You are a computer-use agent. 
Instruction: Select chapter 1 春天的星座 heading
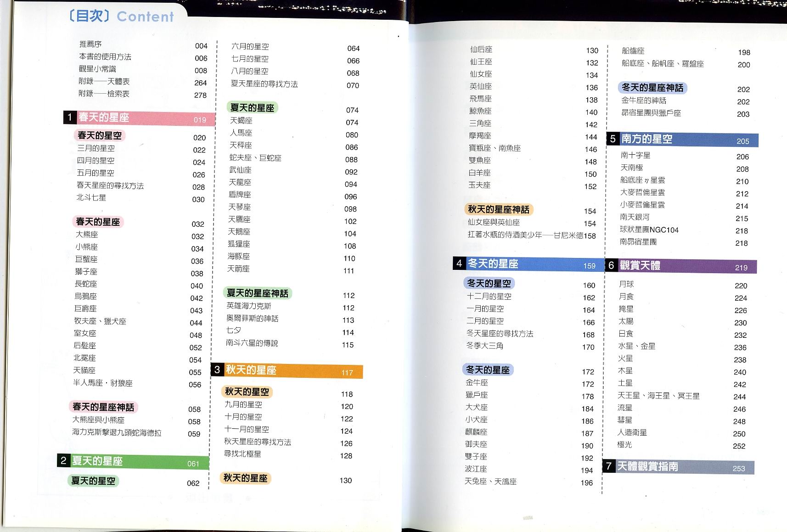click(x=140, y=118)
